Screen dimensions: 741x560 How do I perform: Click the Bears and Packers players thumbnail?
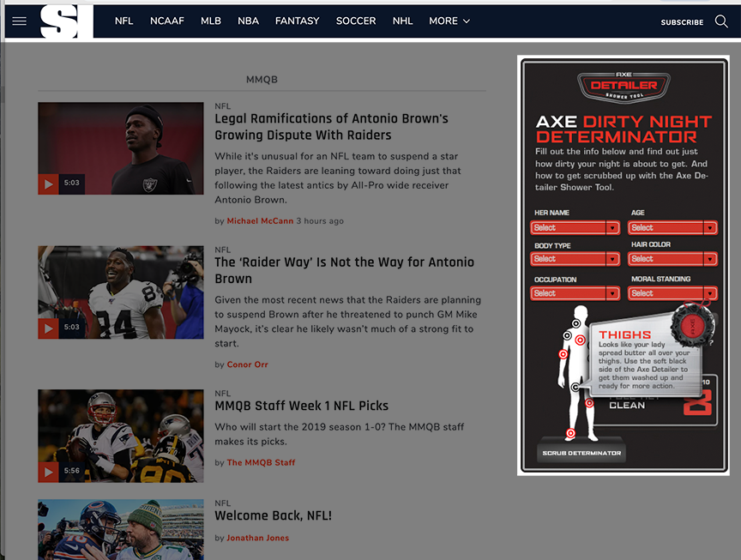pos(121,530)
